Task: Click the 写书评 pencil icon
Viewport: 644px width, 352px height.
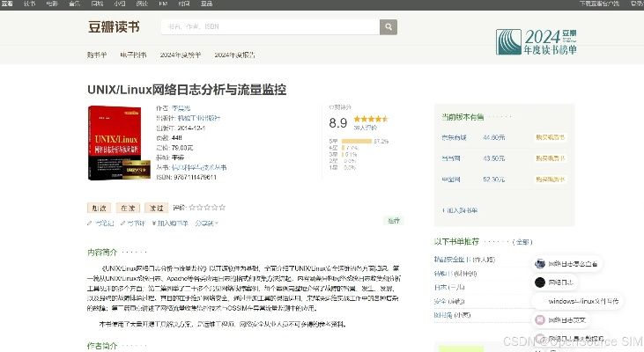Action: (122, 223)
